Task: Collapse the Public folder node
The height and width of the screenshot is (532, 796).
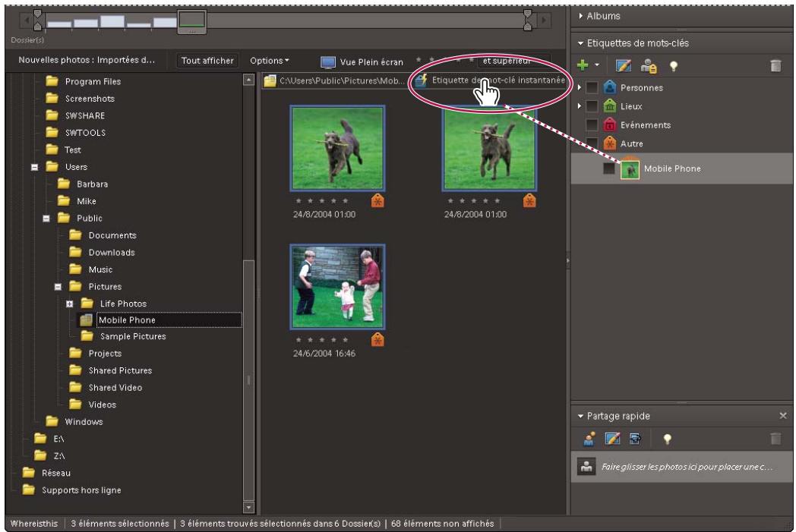Action: click(46, 219)
